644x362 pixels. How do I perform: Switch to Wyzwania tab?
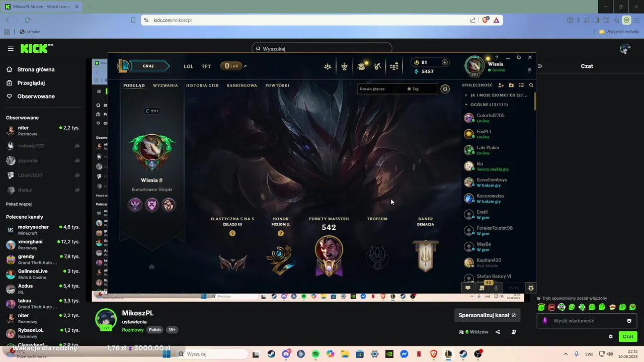pos(166,85)
